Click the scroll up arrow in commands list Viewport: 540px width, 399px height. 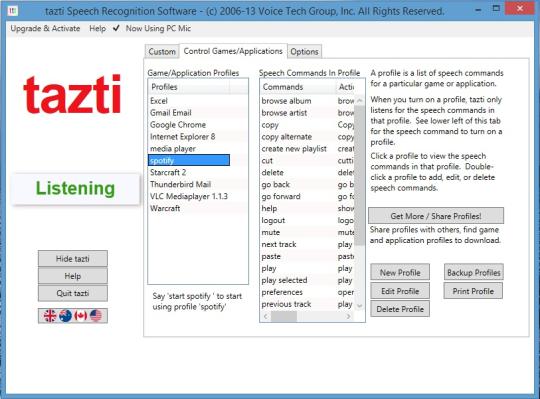(x=360, y=101)
